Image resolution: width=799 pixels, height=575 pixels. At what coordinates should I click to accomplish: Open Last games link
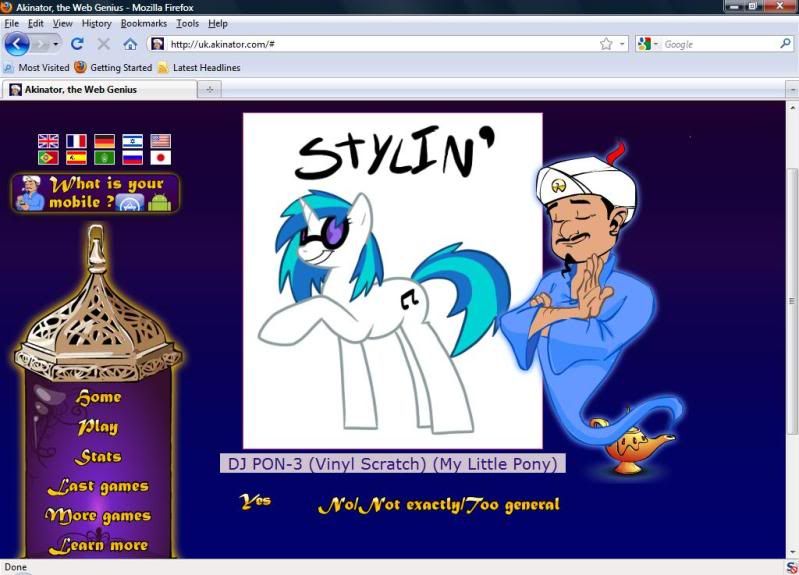click(x=98, y=486)
